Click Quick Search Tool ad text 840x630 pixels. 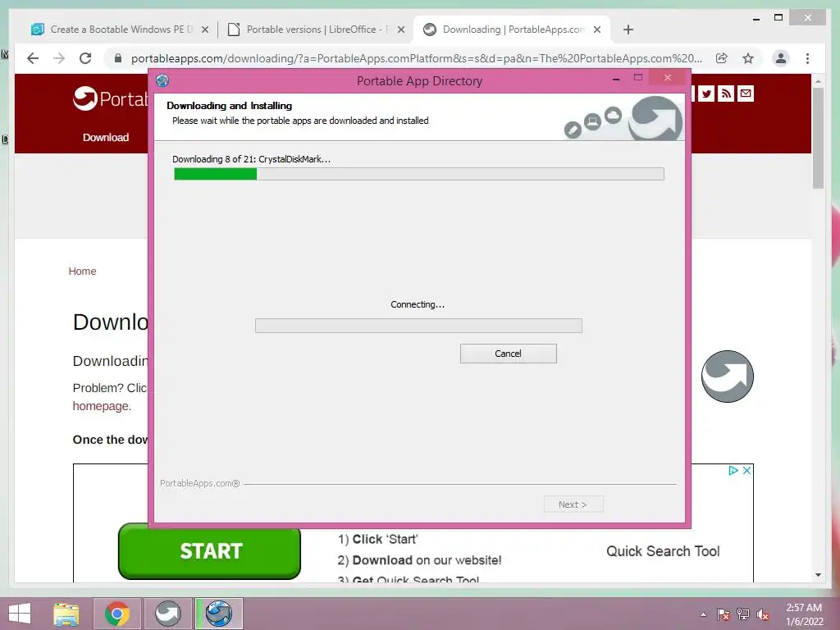pyautogui.click(x=663, y=551)
